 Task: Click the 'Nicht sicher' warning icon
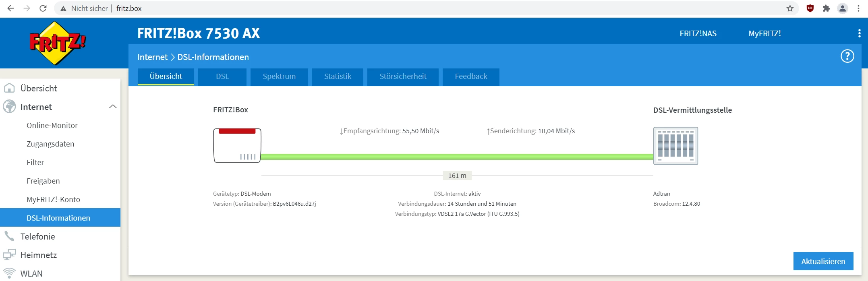pyautogui.click(x=63, y=8)
